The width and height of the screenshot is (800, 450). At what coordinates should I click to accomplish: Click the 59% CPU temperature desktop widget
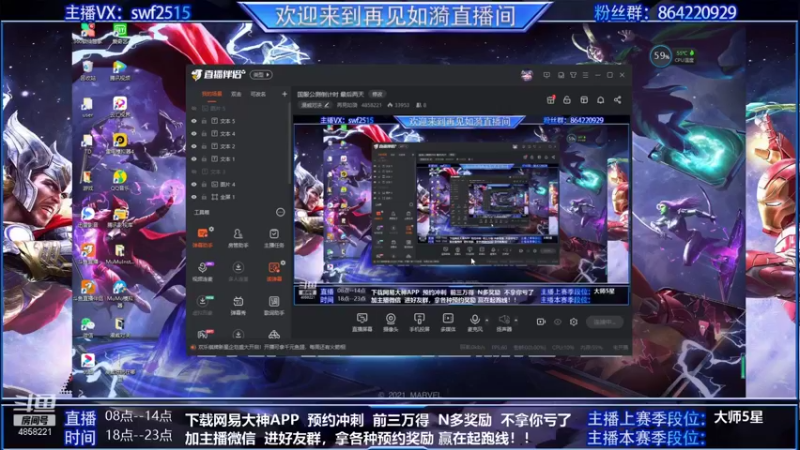click(x=672, y=56)
